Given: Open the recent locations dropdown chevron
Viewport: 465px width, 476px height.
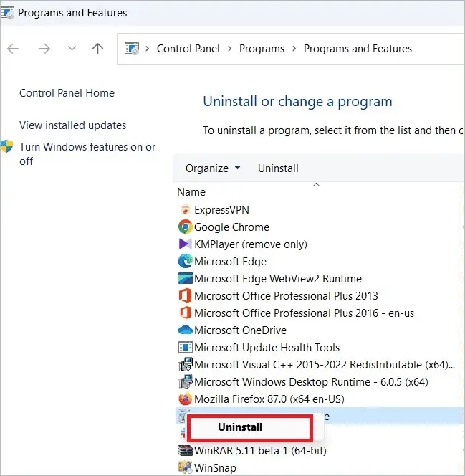Looking at the screenshot, I should pos(72,48).
